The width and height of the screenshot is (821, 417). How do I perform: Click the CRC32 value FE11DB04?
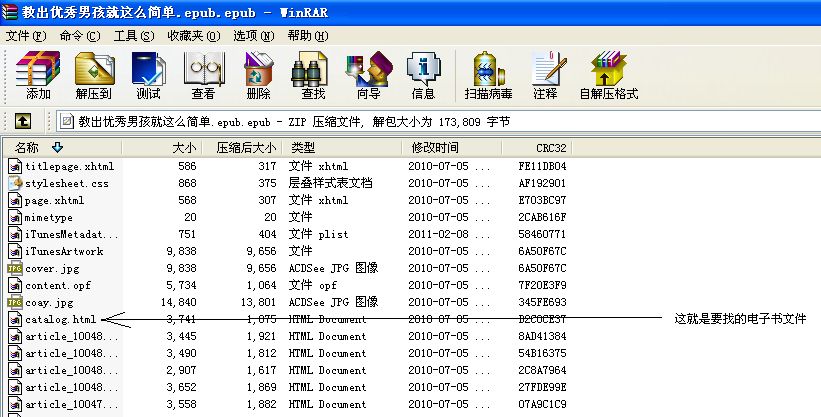542,167
